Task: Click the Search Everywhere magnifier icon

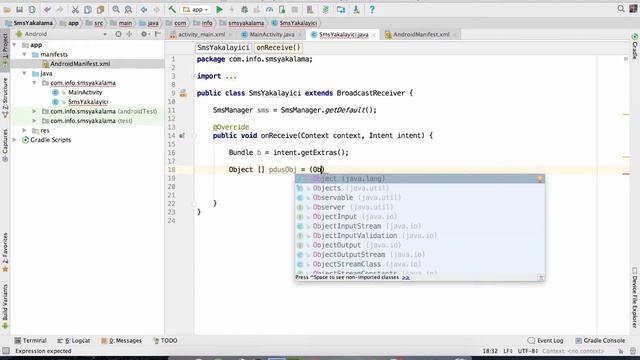Action: [x=621, y=9]
